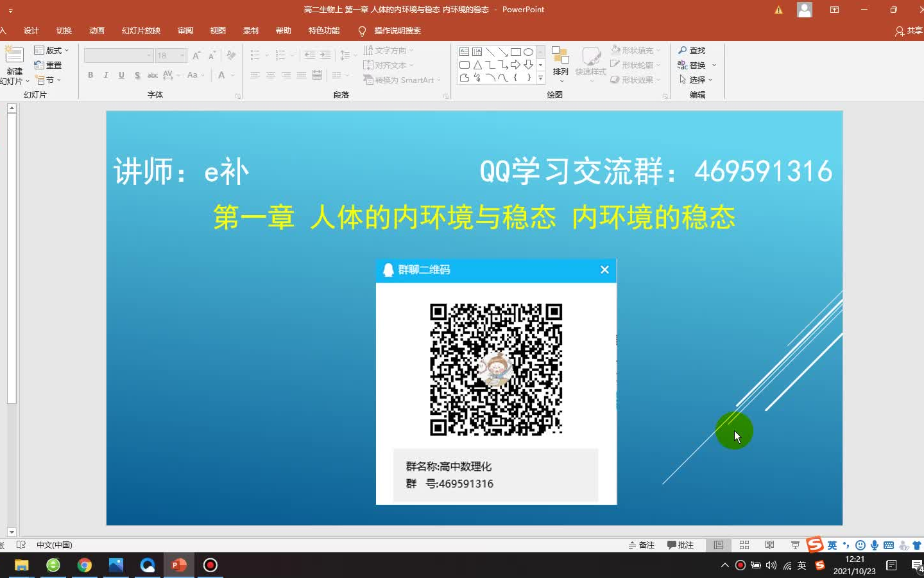Start Slide Show from status bar icon

(795, 545)
